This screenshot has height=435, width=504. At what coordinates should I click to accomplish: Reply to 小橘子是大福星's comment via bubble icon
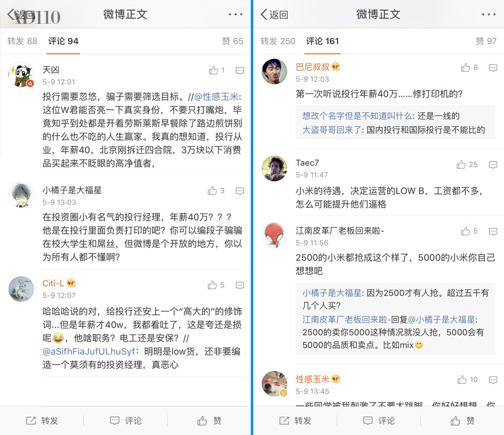tap(240, 191)
